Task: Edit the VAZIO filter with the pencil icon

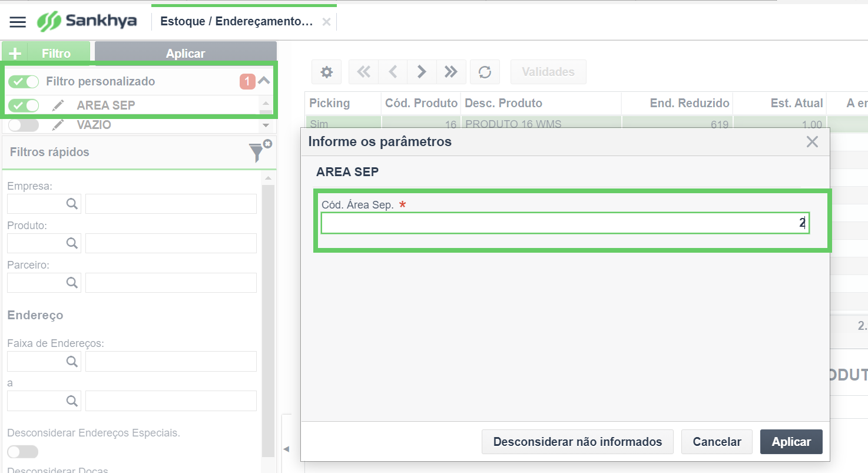Action: click(58, 125)
